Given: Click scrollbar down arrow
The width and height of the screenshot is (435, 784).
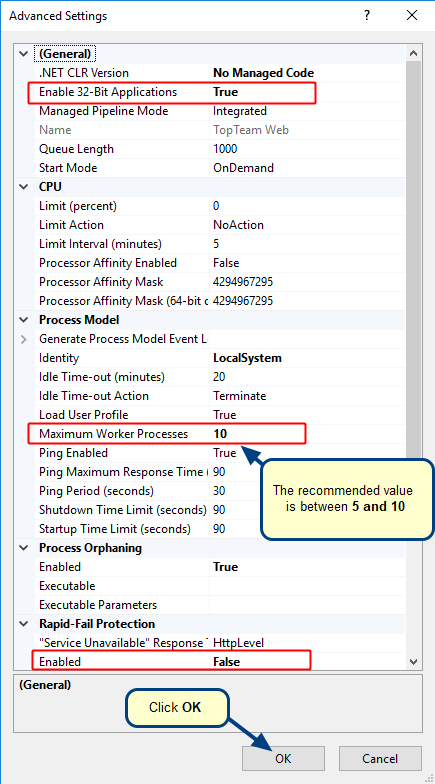Looking at the screenshot, I should coord(413,662).
